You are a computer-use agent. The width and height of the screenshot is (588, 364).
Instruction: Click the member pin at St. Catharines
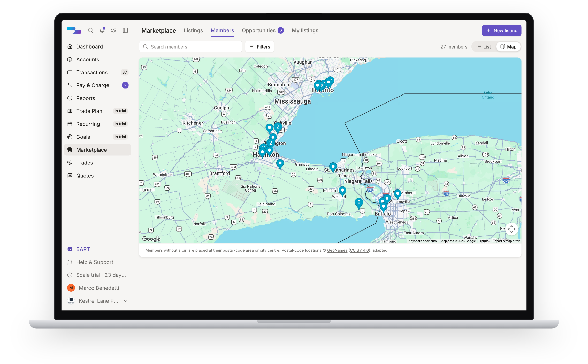click(333, 167)
